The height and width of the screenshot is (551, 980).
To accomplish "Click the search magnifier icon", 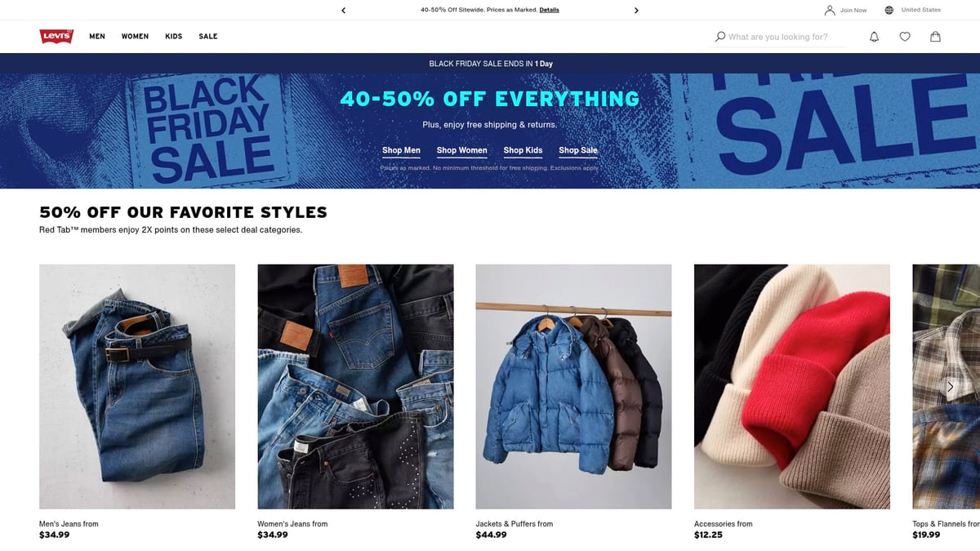I will pyautogui.click(x=719, y=37).
